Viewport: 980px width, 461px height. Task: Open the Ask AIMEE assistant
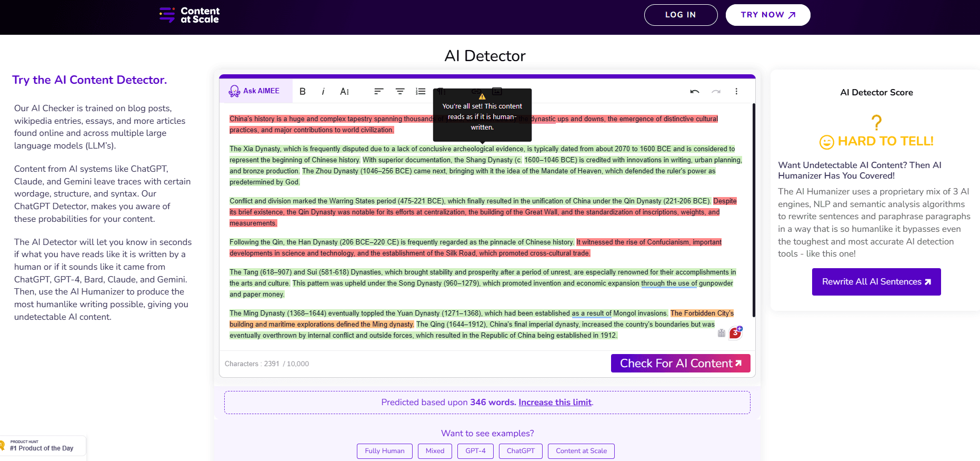[x=255, y=91]
